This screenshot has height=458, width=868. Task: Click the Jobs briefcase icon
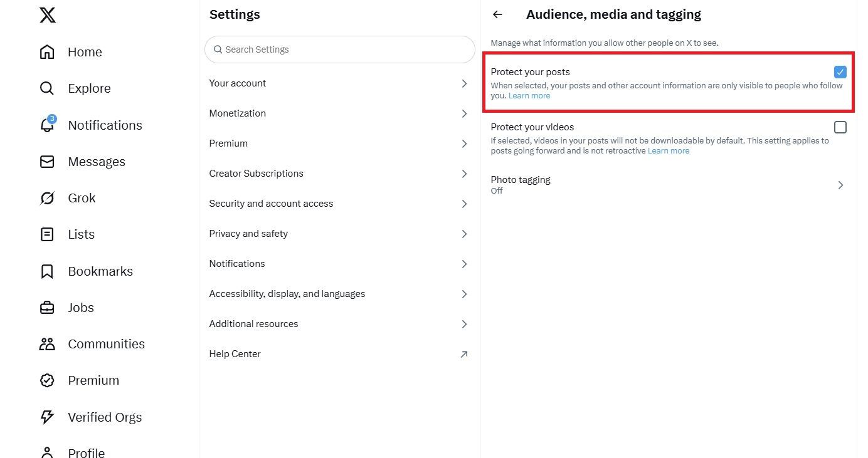(47, 308)
